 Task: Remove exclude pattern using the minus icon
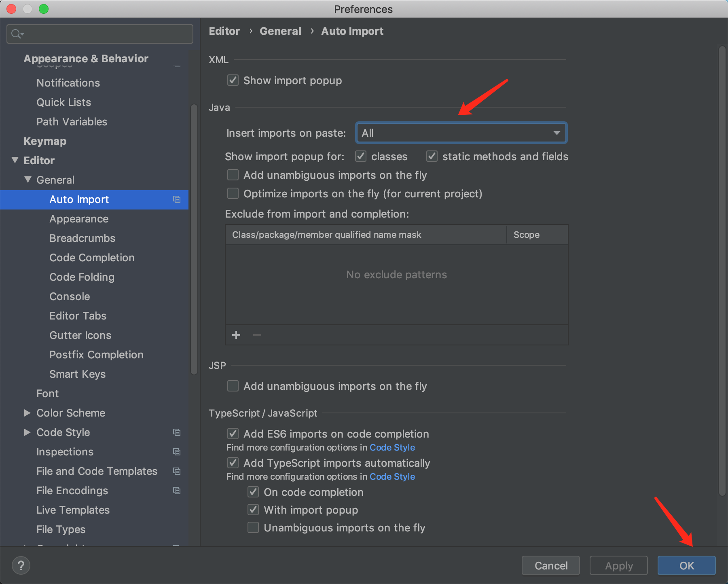point(257,335)
